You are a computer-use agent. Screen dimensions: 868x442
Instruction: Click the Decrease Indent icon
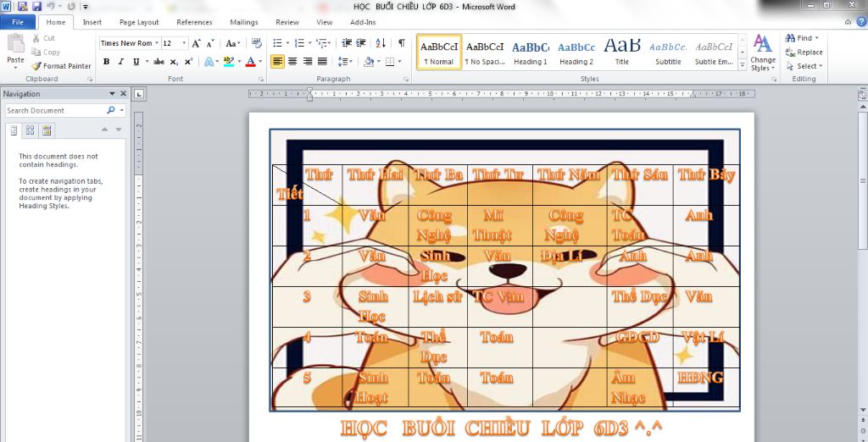[x=347, y=43]
